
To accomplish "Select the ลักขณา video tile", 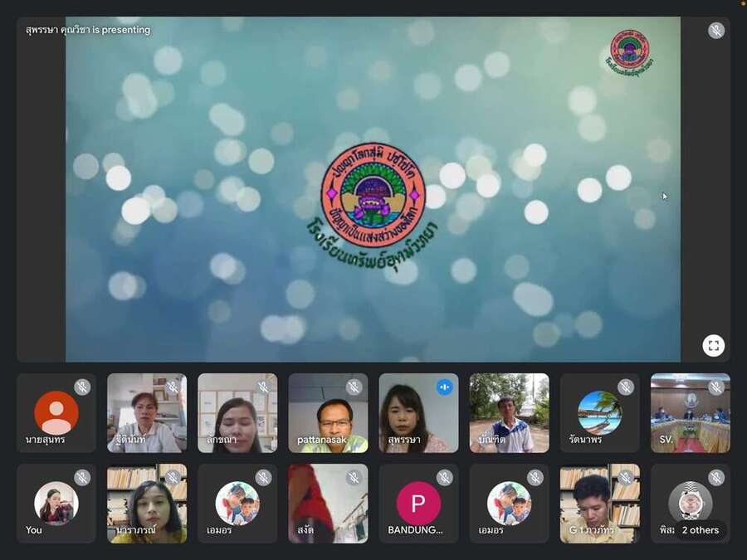I will [x=237, y=413].
